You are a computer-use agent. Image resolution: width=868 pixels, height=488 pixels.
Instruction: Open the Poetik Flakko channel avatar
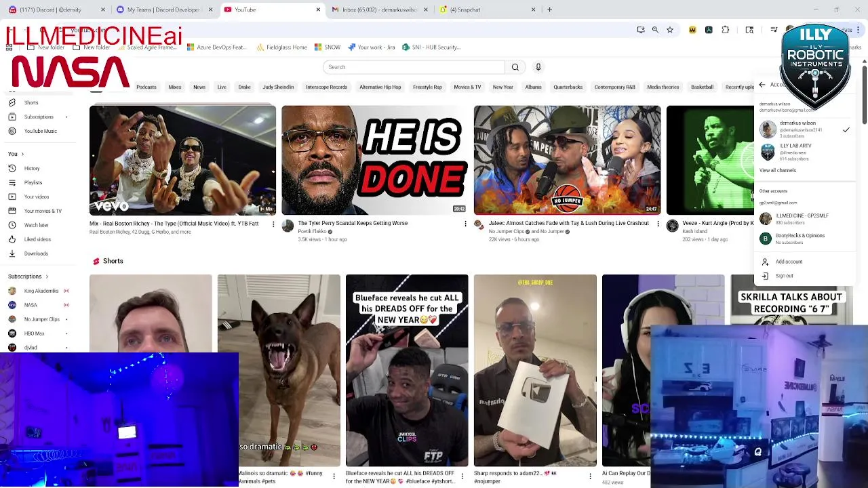(288, 226)
